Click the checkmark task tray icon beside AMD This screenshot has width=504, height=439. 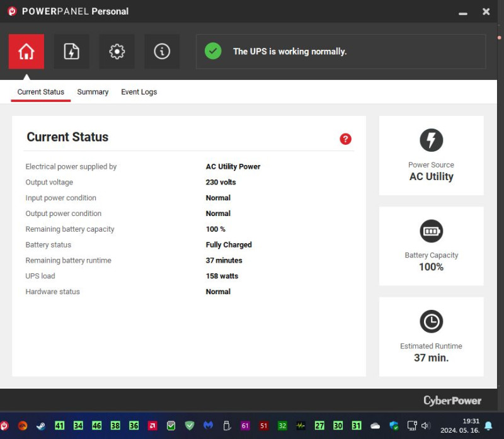tap(171, 426)
